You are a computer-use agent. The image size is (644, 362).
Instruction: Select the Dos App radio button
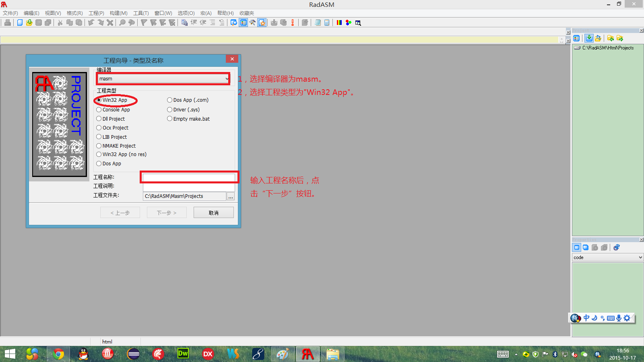tap(99, 163)
